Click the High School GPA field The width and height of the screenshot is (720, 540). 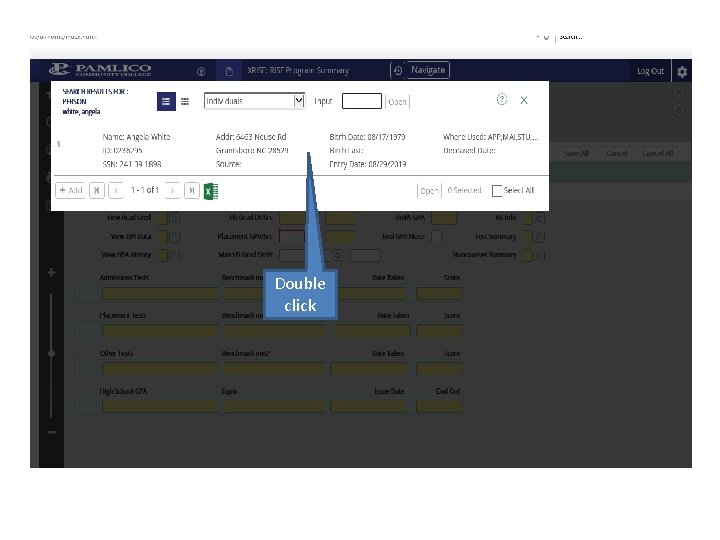tap(160, 406)
